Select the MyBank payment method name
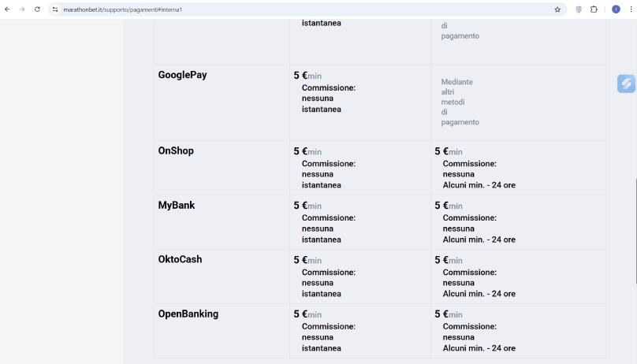637x364 pixels. (177, 206)
